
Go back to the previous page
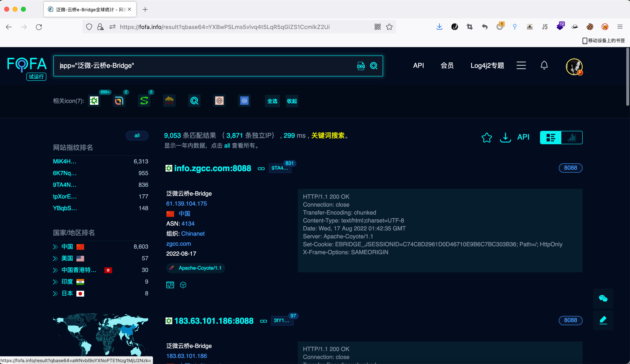point(9,27)
